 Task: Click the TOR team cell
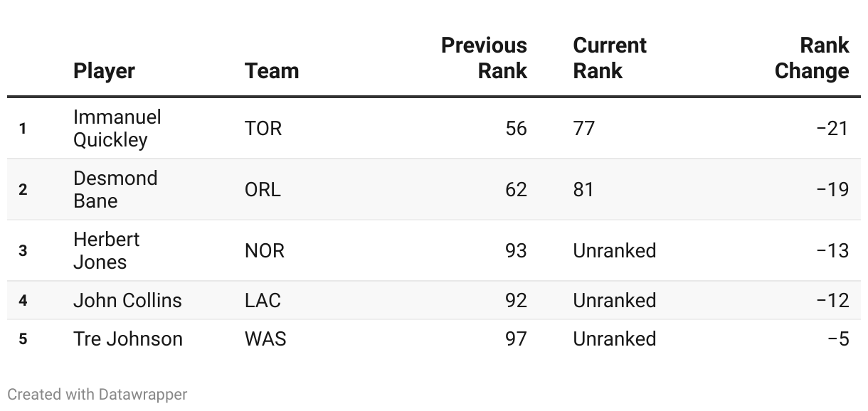(263, 128)
